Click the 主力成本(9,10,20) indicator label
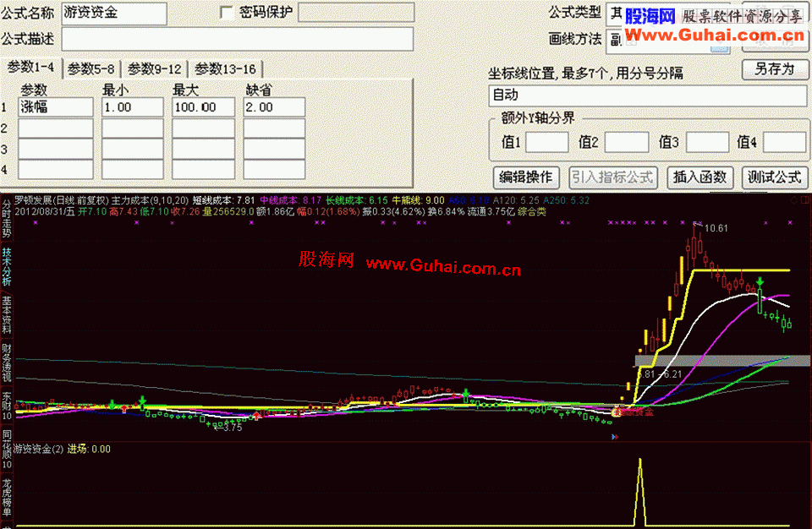This screenshot has width=812, height=529. pyautogui.click(x=151, y=200)
